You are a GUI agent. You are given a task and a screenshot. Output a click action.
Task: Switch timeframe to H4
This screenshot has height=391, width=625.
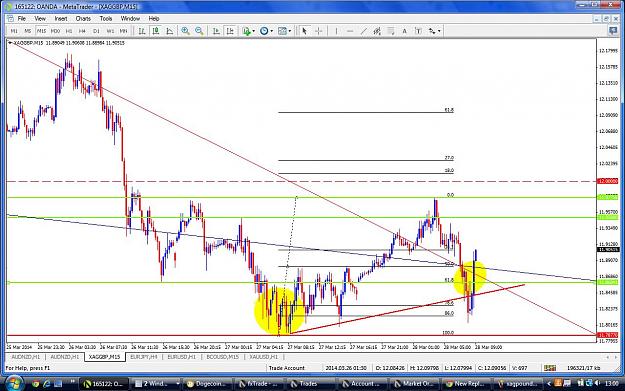click(x=82, y=31)
